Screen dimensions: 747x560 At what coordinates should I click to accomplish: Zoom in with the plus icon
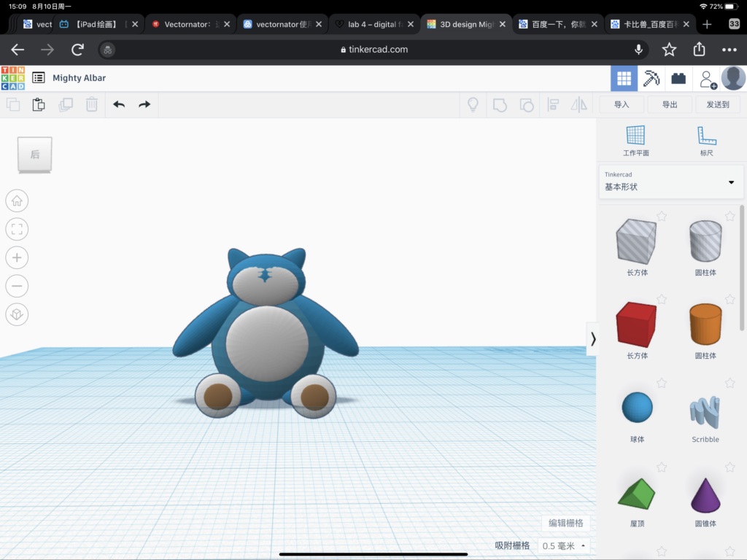tap(17, 257)
